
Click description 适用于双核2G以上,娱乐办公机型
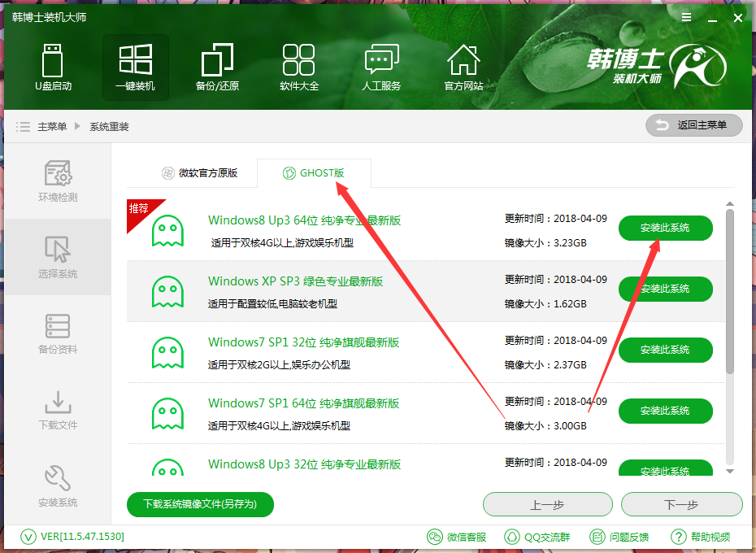[x=279, y=365]
